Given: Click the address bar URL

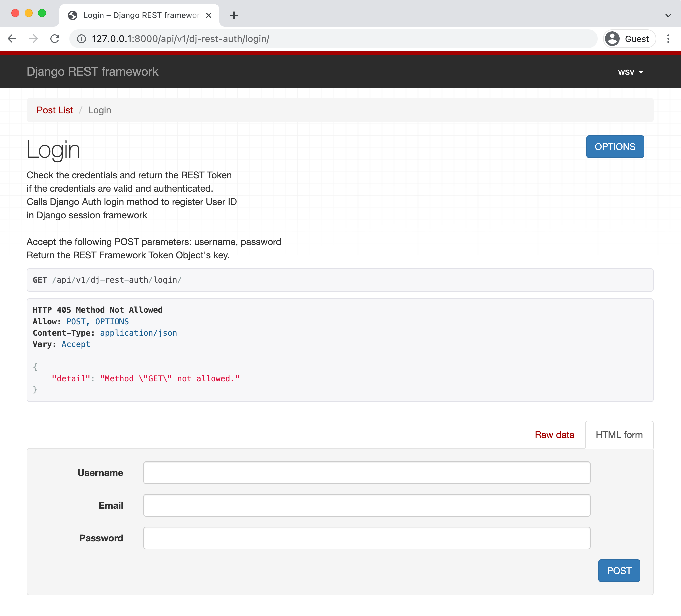Looking at the screenshot, I should click(x=181, y=39).
